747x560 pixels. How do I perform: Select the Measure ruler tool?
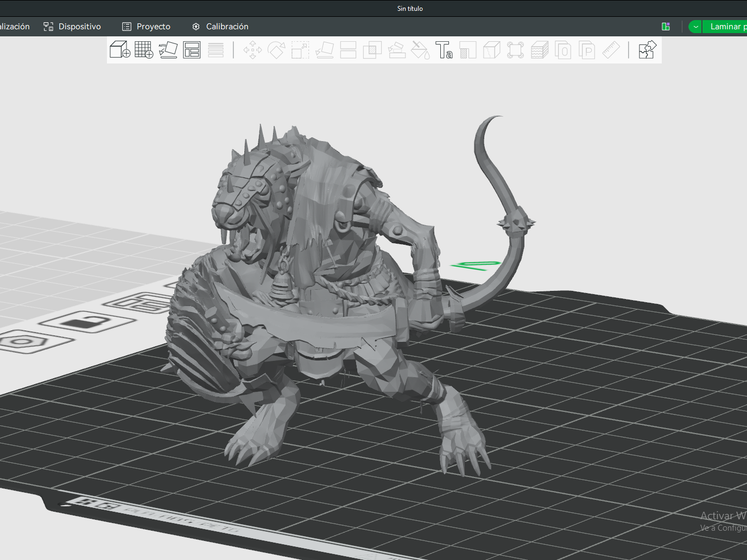[x=611, y=50]
